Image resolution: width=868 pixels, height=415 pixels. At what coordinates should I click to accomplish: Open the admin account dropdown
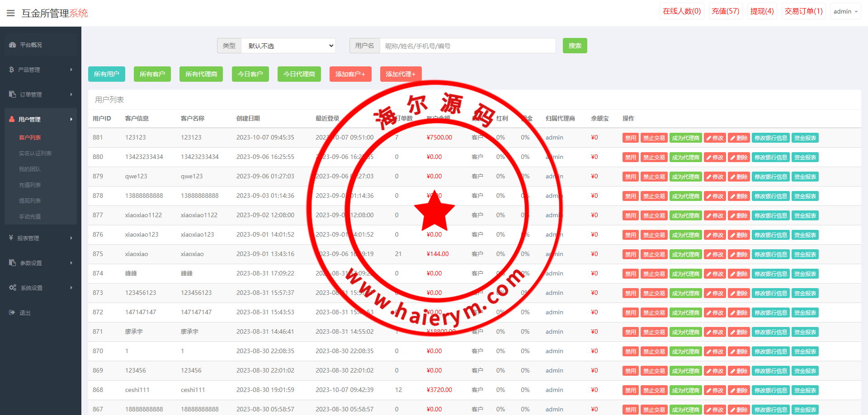[x=845, y=11]
